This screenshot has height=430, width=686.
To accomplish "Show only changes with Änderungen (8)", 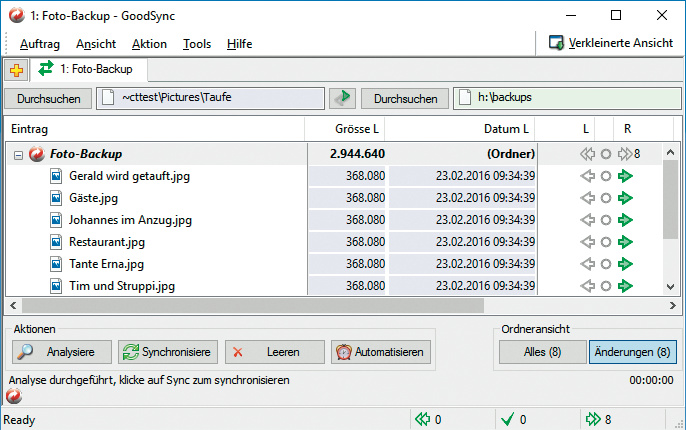I will [633, 352].
